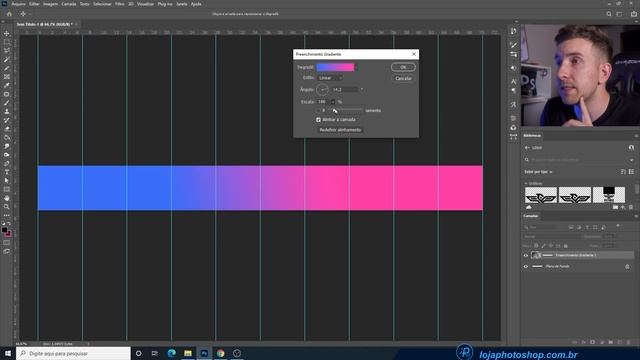Select the Zoom tool
640x360 pixels.
[x=7, y=207]
